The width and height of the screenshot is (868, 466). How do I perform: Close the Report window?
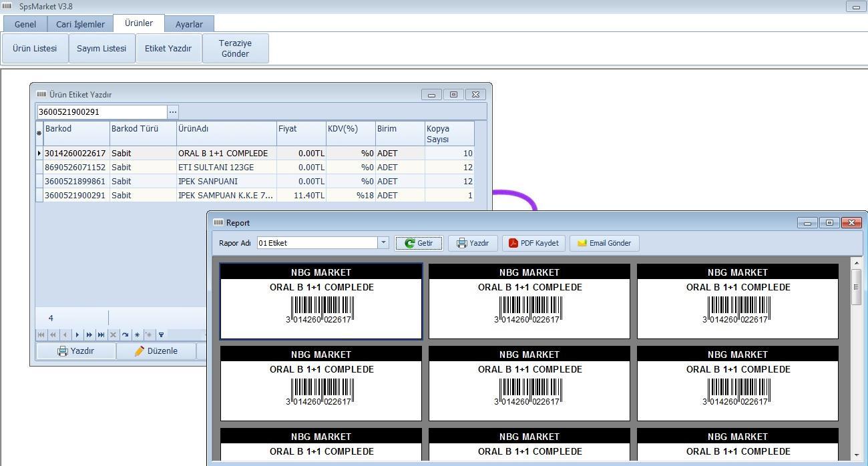tap(851, 223)
